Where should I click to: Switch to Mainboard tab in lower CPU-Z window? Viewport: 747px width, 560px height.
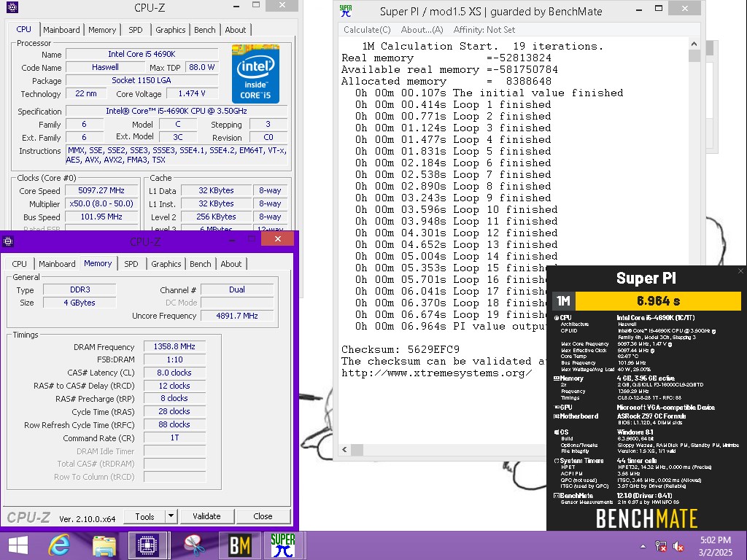57,264
